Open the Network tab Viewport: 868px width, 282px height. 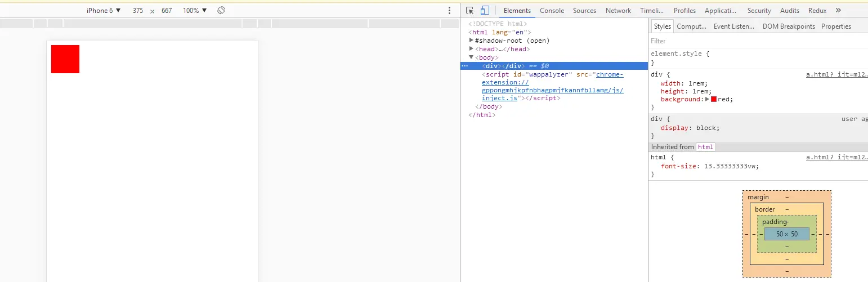(x=618, y=10)
